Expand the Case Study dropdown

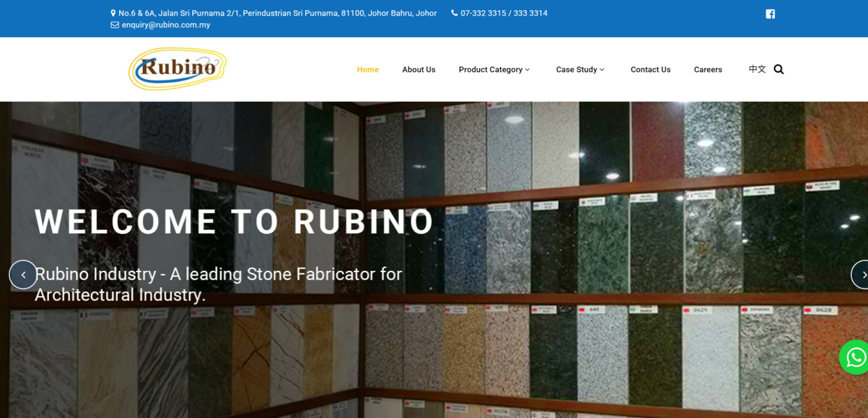tap(576, 69)
